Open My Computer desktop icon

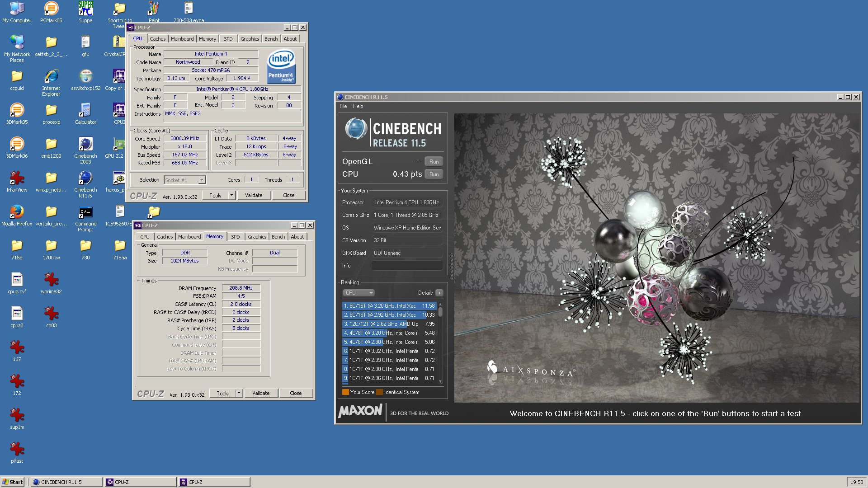[x=17, y=12]
